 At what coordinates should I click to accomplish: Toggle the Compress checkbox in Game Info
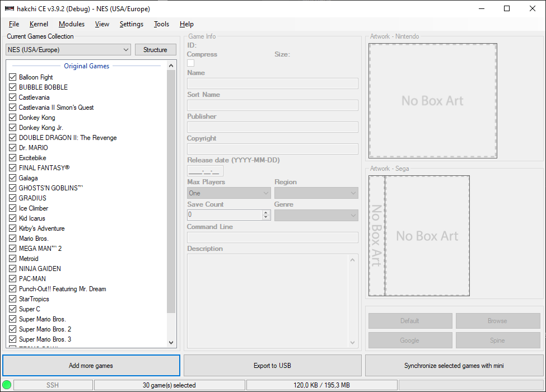tap(191, 63)
